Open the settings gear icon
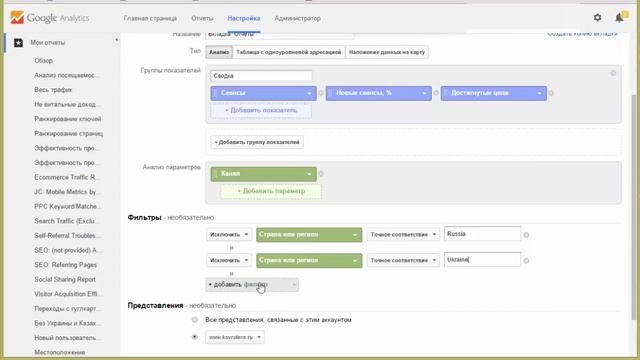 (x=597, y=18)
